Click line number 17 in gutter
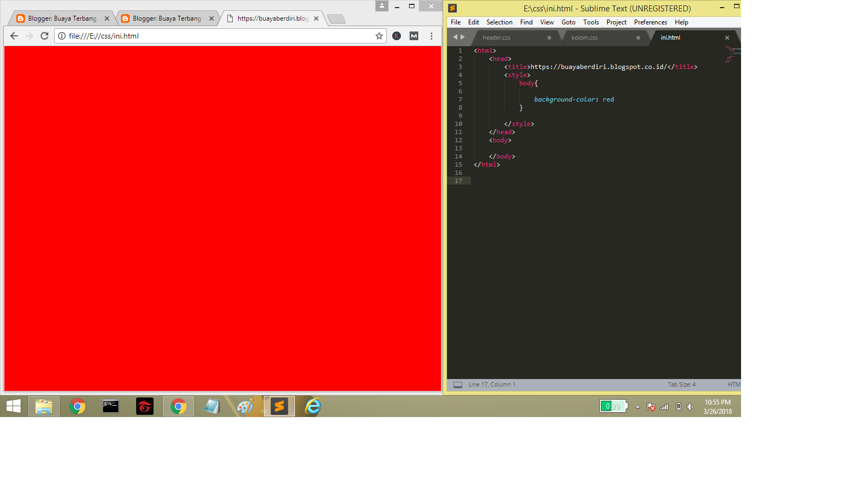868x486 pixels. pos(458,181)
